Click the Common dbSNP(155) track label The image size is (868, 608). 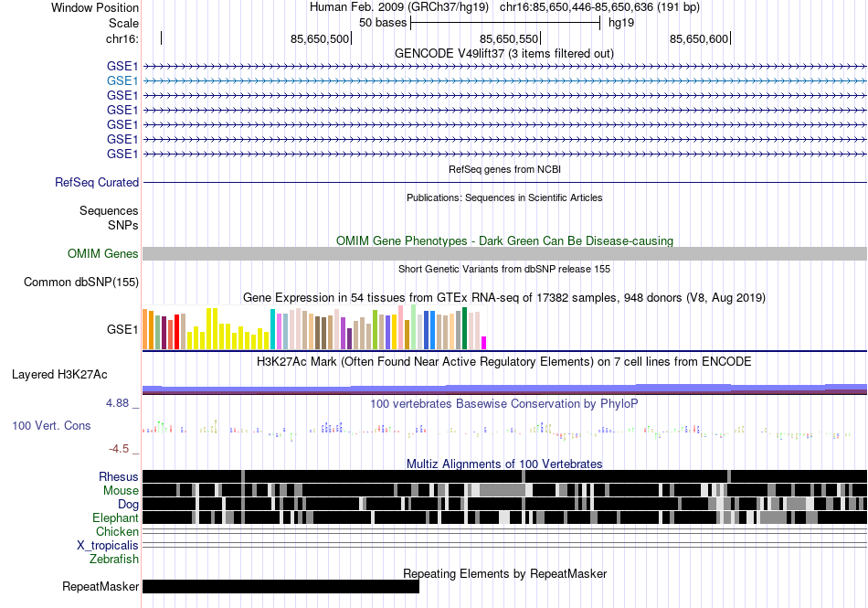(x=81, y=282)
